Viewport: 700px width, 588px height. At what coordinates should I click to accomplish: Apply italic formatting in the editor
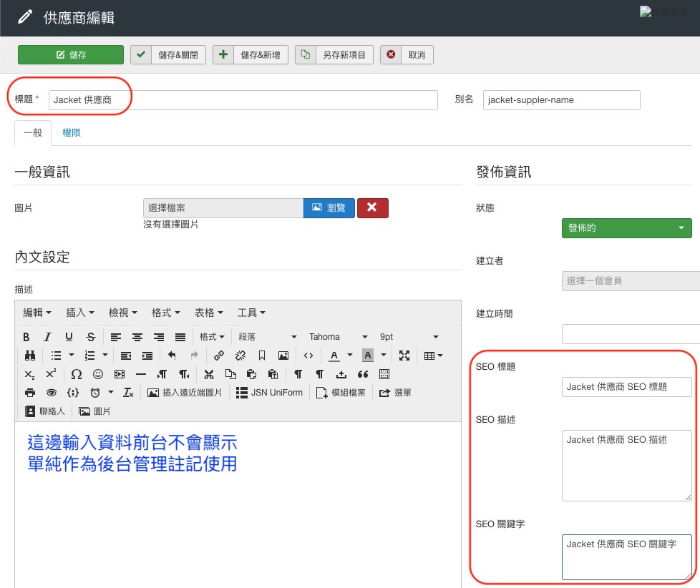[48, 337]
